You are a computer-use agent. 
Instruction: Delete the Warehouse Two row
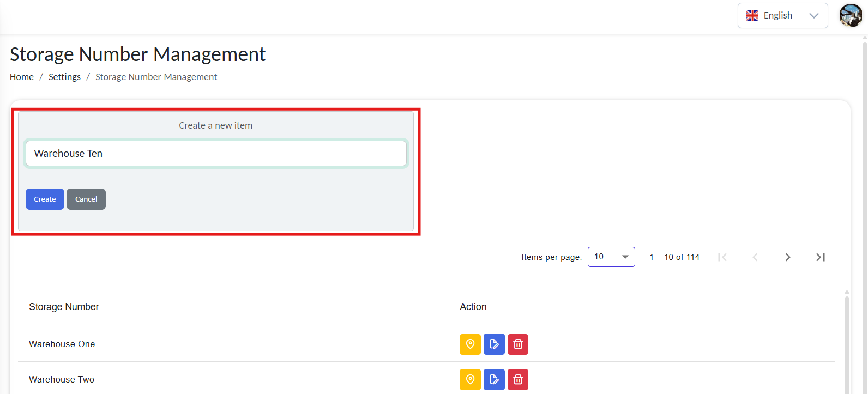[518, 380]
